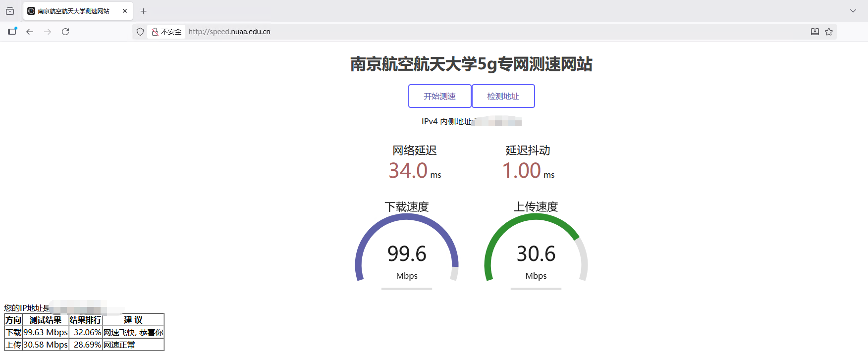Close the 南京航空航天大学测速网站 tab
868x352 pixels.
[x=125, y=11]
